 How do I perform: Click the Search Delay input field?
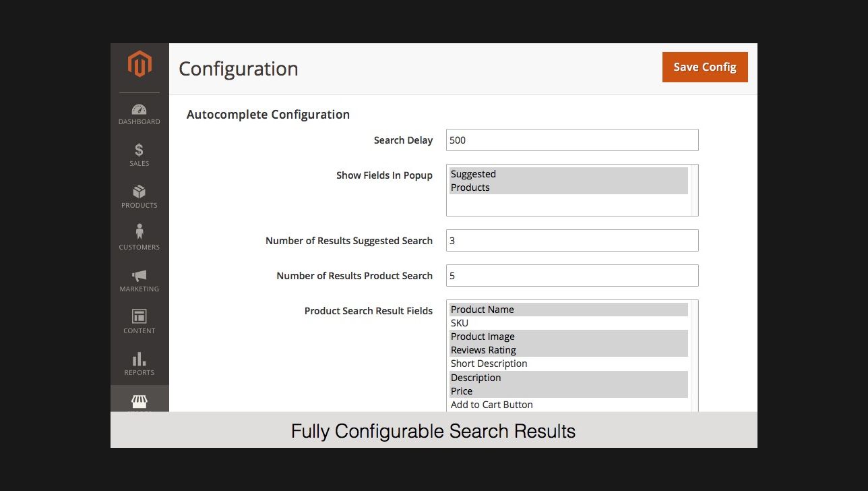(x=571, y=140)
